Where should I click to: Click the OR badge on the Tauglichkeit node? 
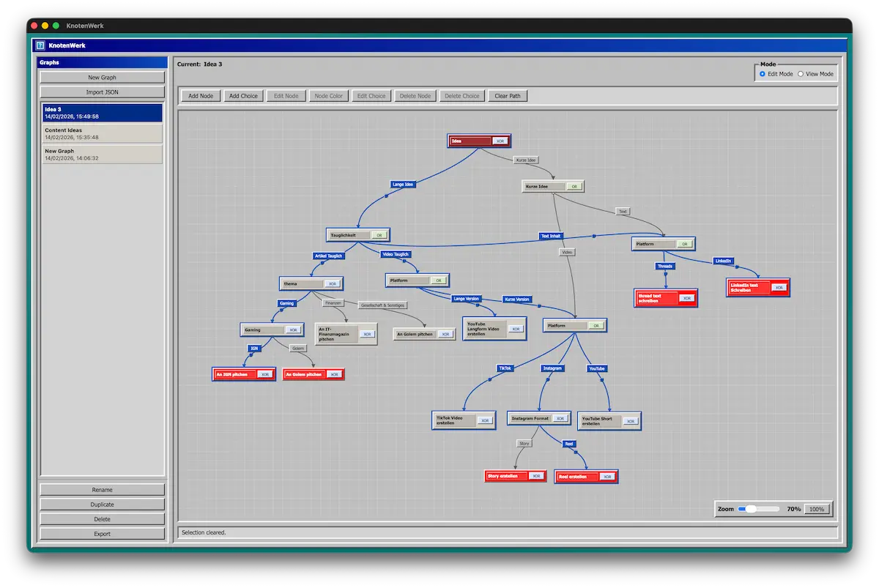[x=380, y=234]
